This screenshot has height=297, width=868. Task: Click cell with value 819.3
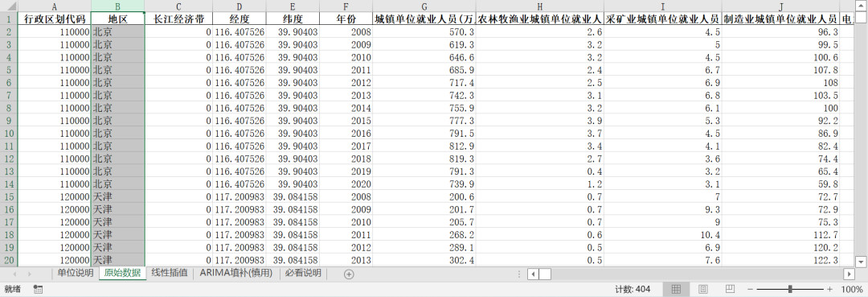(x=424, y=159)
